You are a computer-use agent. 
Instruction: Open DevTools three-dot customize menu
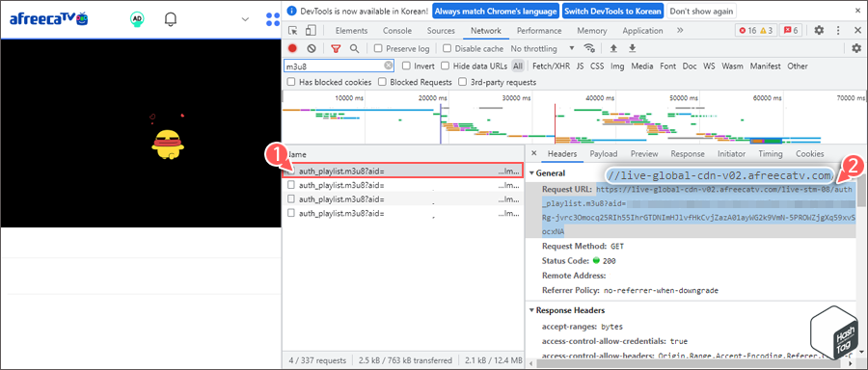click(839, 31)
